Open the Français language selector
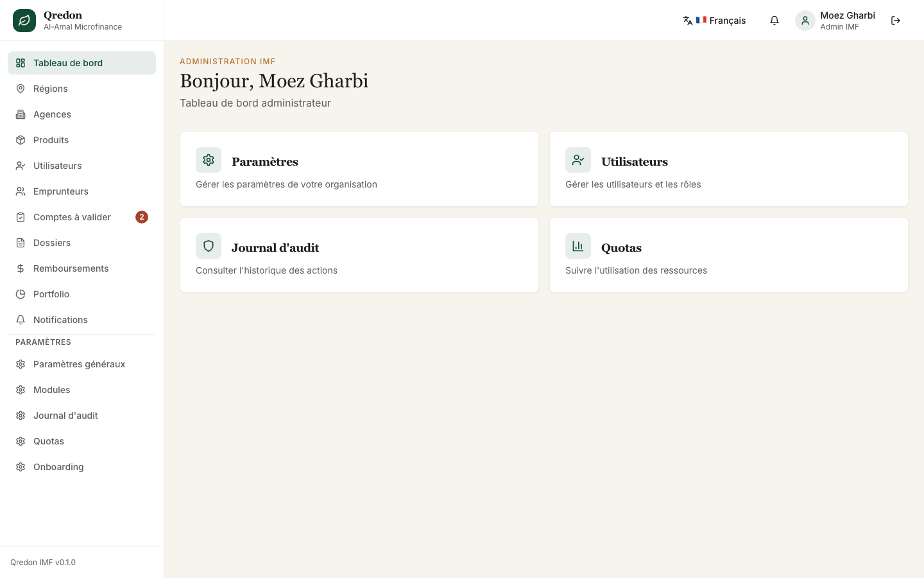The image size is (924, 578). point(714,21)
